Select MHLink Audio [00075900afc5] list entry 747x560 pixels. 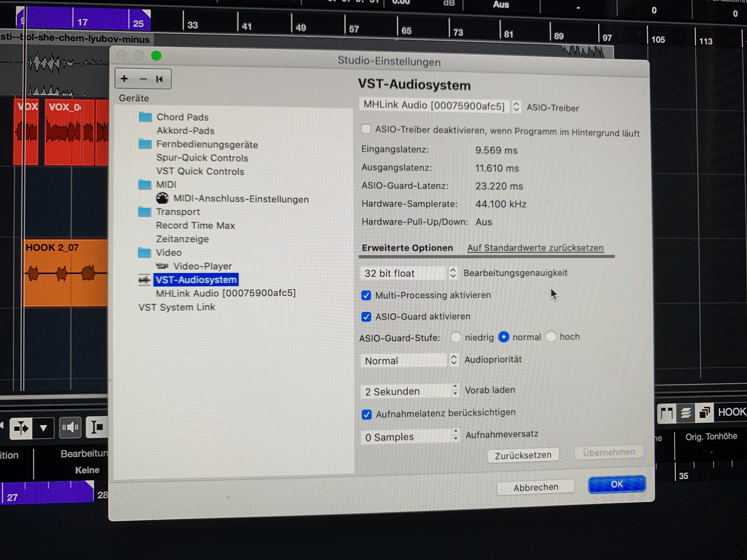[x=226, y=293]
